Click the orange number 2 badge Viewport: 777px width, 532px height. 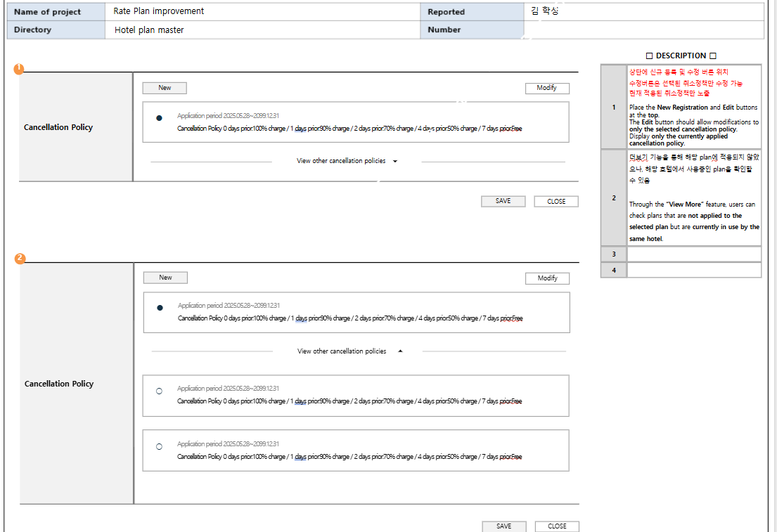pos(20,259)
